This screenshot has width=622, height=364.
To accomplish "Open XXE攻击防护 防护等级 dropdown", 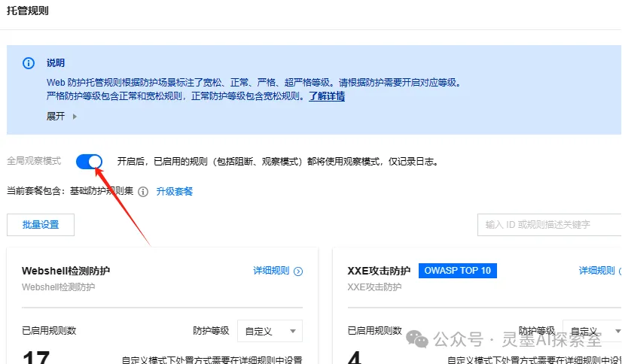I will click(592, 331).
